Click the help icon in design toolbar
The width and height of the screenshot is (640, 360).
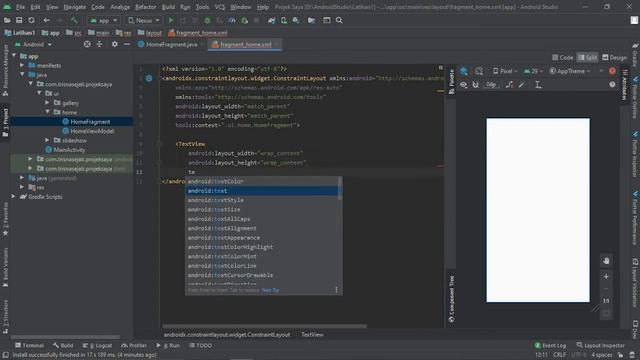tap(612, 84)
